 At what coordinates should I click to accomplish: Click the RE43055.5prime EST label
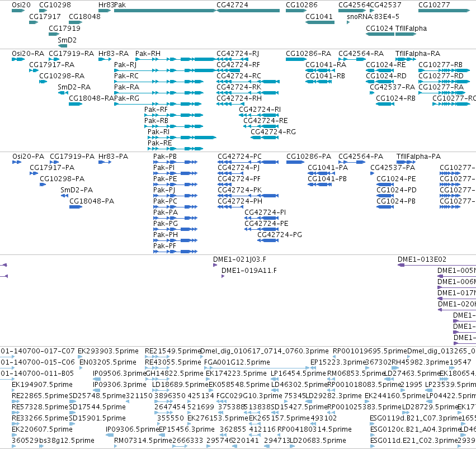(x=173, y=362)
